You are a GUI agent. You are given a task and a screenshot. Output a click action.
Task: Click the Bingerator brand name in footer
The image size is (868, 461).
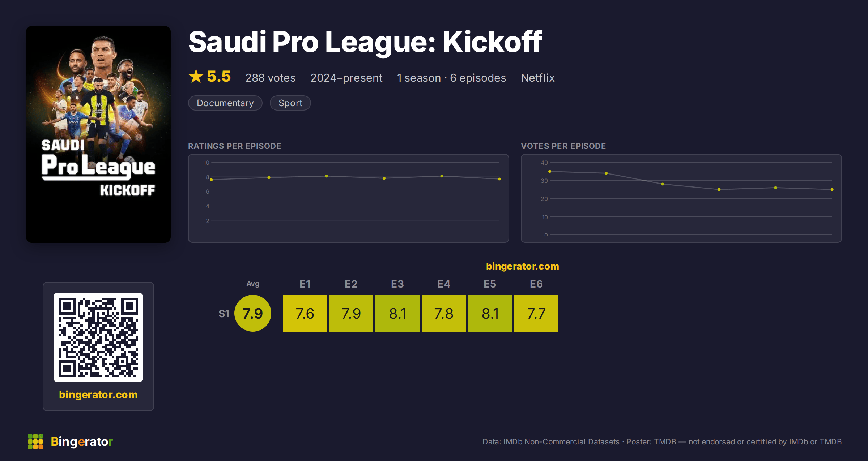[82, 441]
